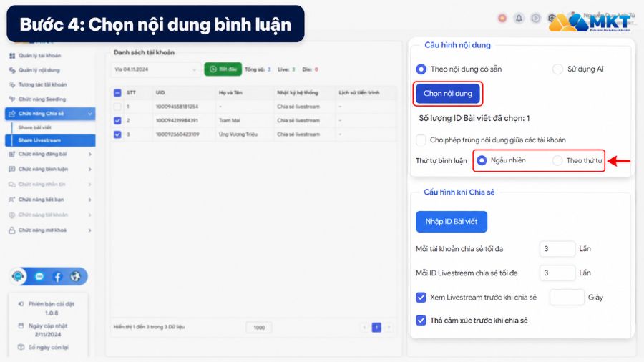The width and height of the screenshot is (644, 362).
Task: Collapse the Chức năng Chia sẻ chevron
Action: [x=90, y=114]
